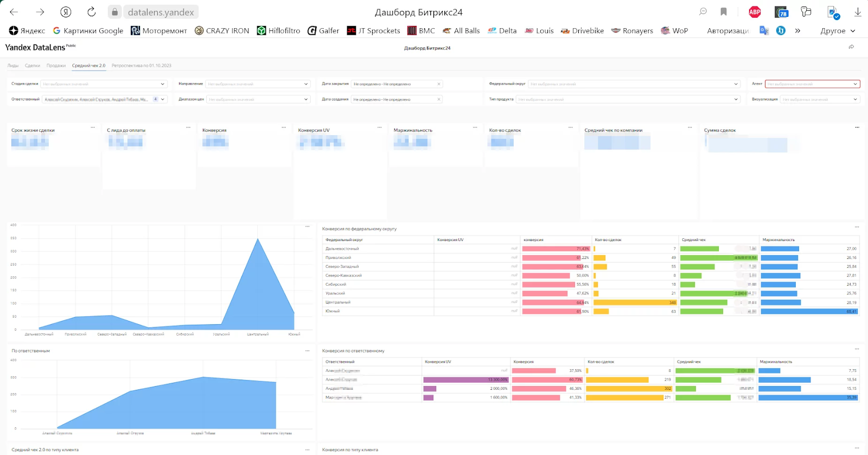This screenshot has height=455, width=868.
Task: Open the browser downloads arrow icon
Action: 858,12
